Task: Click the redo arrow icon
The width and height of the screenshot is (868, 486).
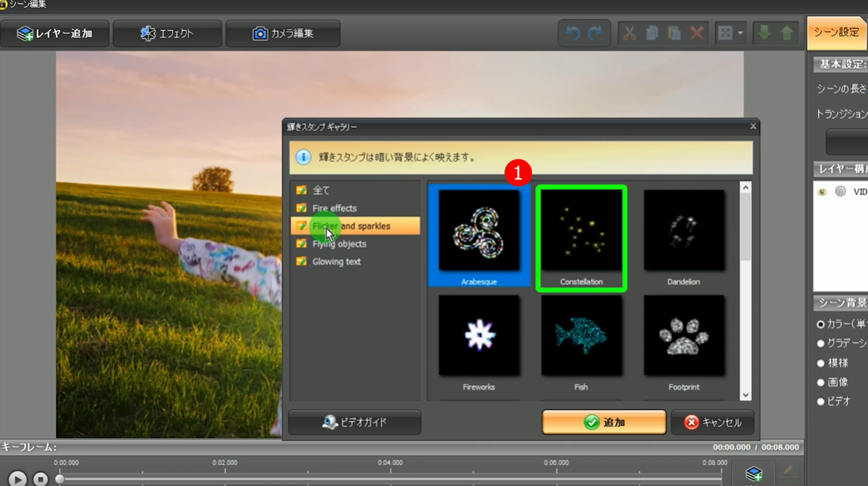Action: 595,34
